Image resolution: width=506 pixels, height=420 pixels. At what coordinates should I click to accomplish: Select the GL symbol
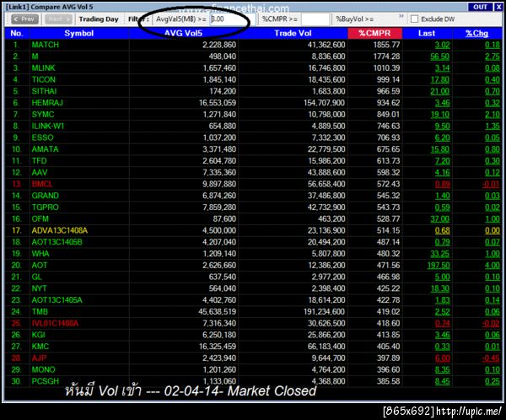(36, 277)
